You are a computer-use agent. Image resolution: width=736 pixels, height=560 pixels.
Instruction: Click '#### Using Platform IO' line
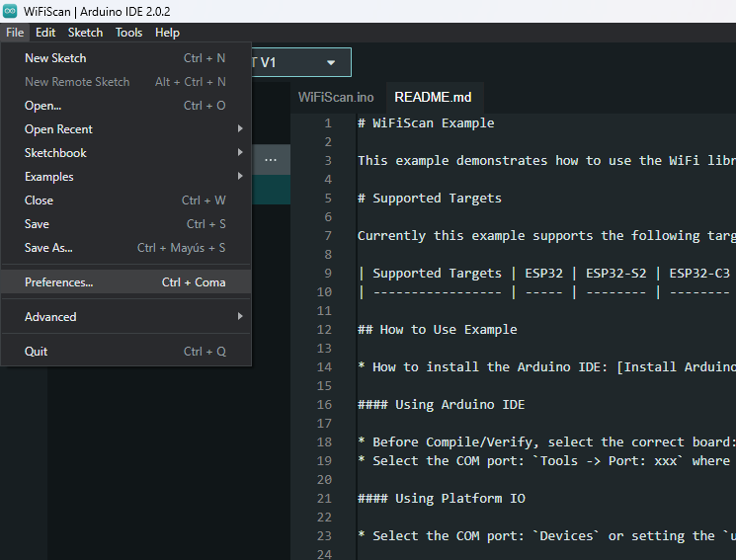442,499
